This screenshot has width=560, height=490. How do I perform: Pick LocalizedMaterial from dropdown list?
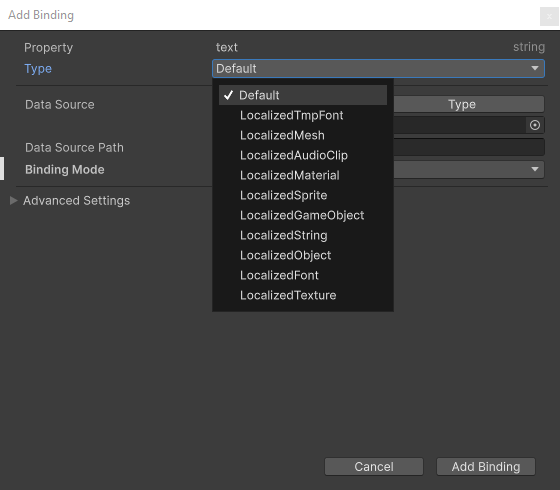pyautogui.click(x=303, y=175)
